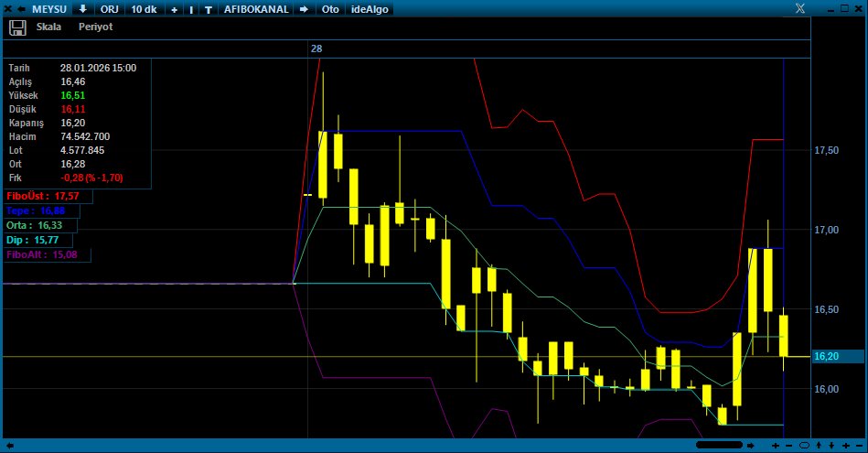868x453 pixels.
Task: Click the date marker 28 on the time axis
Action: click(316, 49)
